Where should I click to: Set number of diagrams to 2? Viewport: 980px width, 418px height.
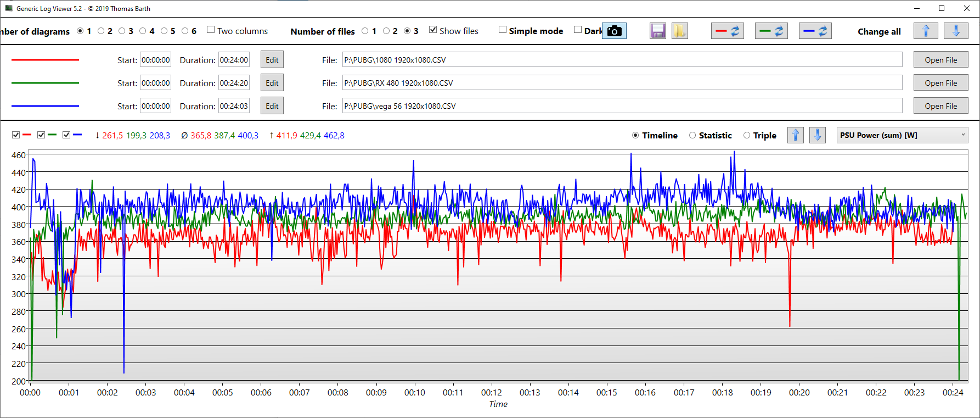point(101,31)
